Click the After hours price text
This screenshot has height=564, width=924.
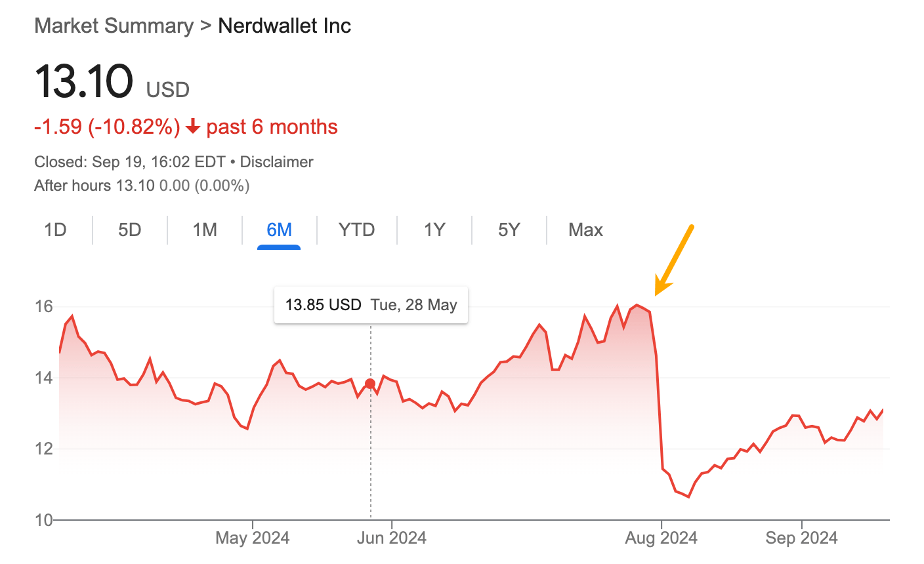coord(142,186)
